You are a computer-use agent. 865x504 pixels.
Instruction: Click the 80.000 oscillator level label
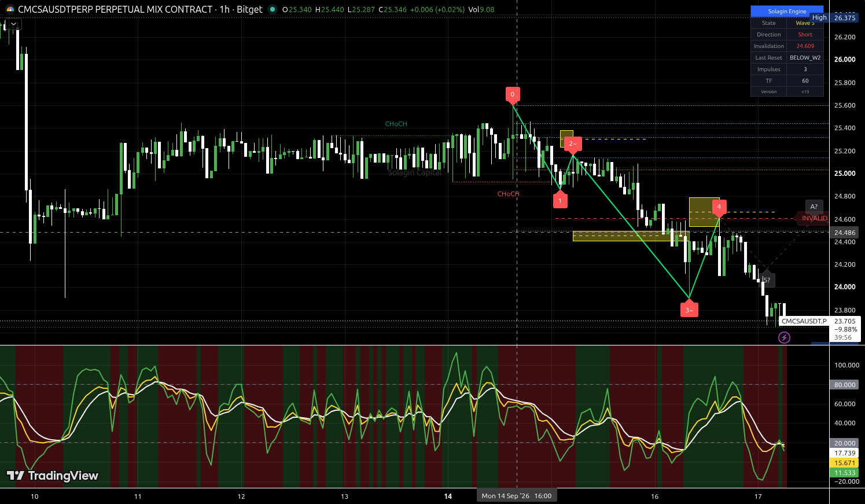pyautogui.click(x=845, y=385)
